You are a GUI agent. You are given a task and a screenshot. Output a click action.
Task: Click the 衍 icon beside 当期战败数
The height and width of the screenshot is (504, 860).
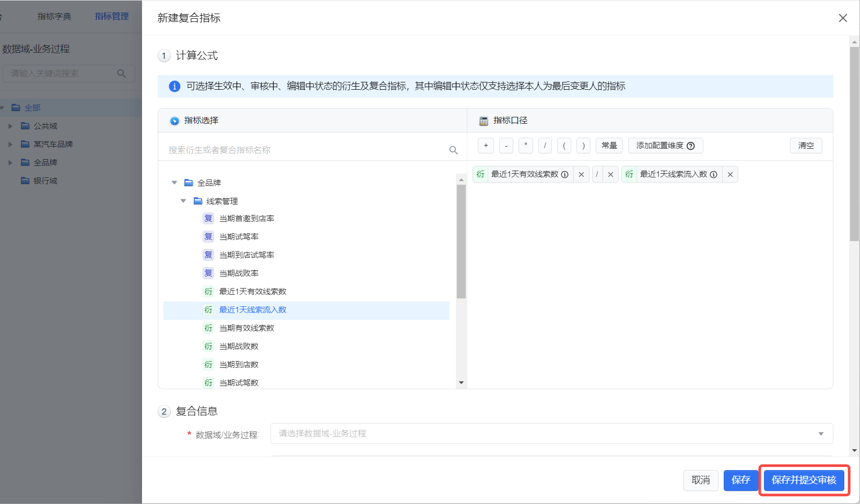[x=208, y=346]
